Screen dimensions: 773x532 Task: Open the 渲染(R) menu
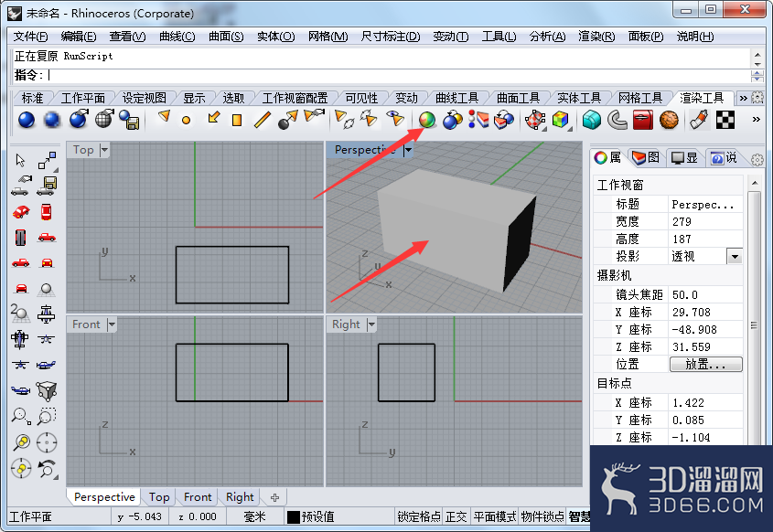[596, 36]
